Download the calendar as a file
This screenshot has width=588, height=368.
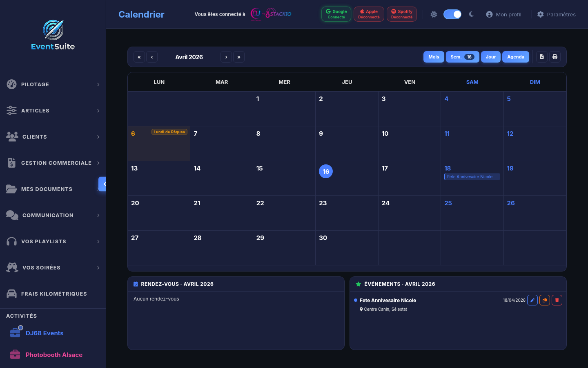pyautogui.click(x=541, y=57)
